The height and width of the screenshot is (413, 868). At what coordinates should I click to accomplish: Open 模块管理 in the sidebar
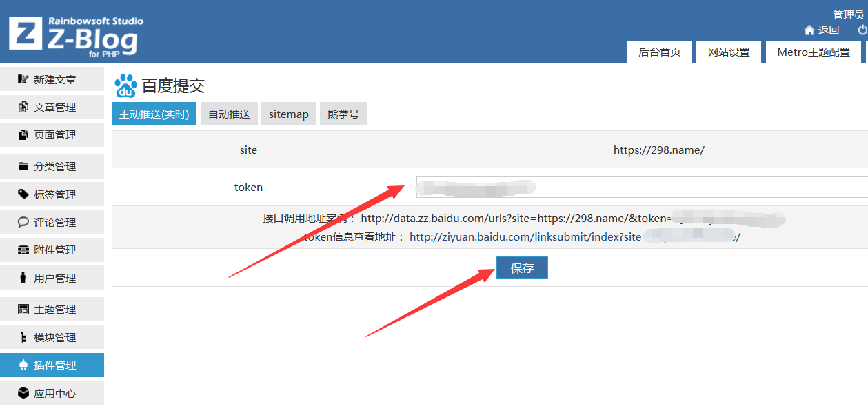(54, 337)
